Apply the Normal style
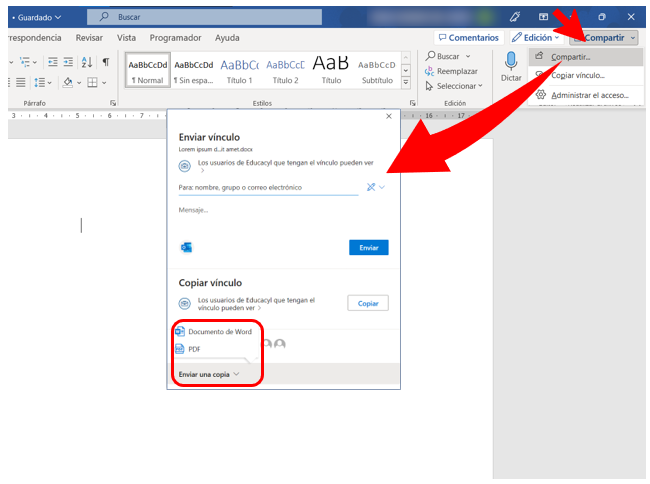650x484 pixels. 148,70
